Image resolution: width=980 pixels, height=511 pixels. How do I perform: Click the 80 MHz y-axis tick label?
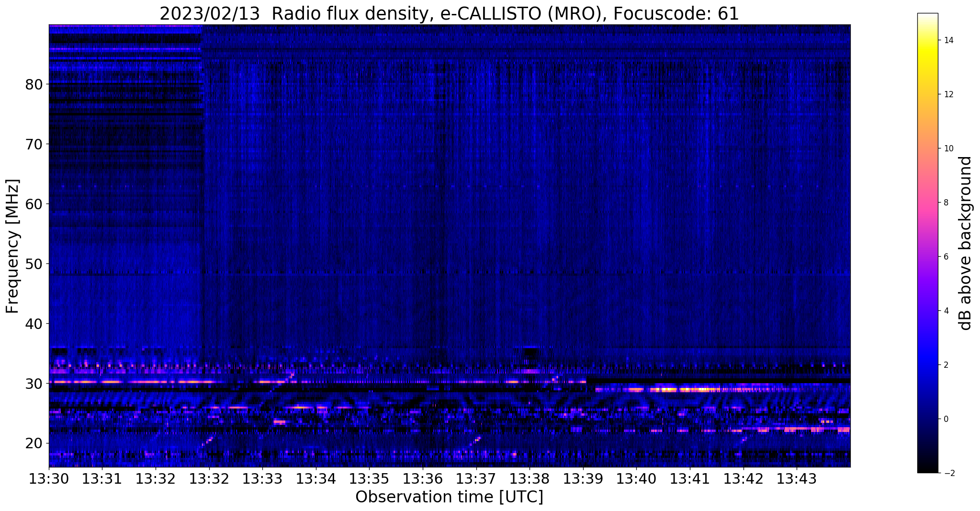tap(34, 84)
